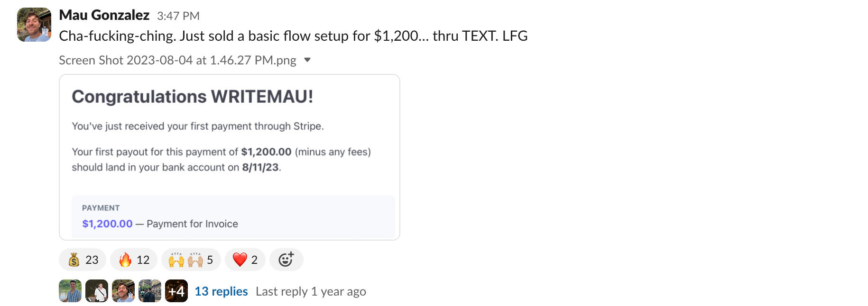The height and width of the screenshot is (306, 868).
Task: Click Mau Gonzalez's profile picture beside the message
Action: pyautogui.click(x=34, y=25)
